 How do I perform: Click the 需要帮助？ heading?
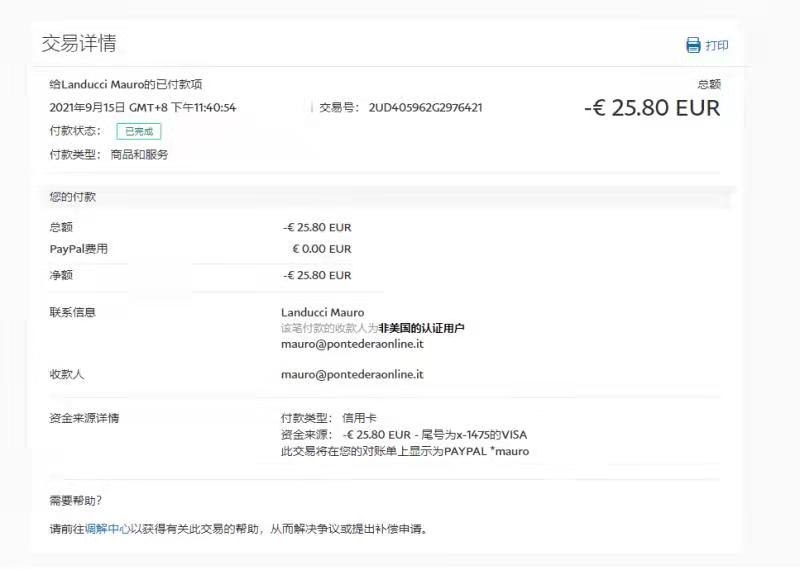coord(76,500)
